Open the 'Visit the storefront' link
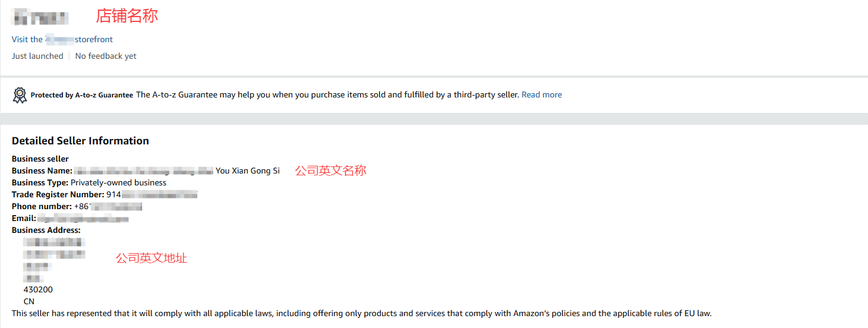The image size is (868, 328). coord(62,39)
